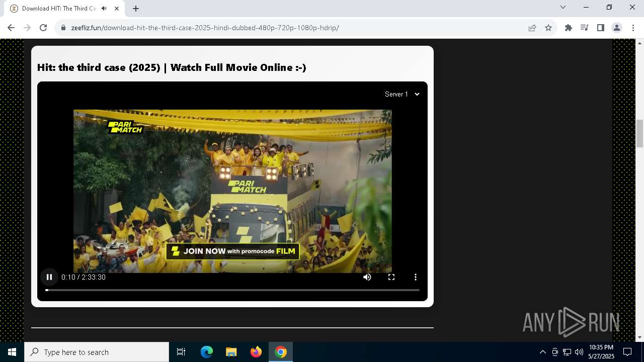Open system volume tray icon
The image size is (644, 362).
pos(579,352)
